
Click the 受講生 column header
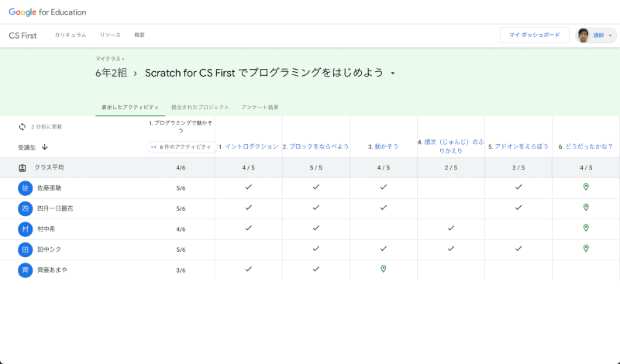tap(26, 147)
